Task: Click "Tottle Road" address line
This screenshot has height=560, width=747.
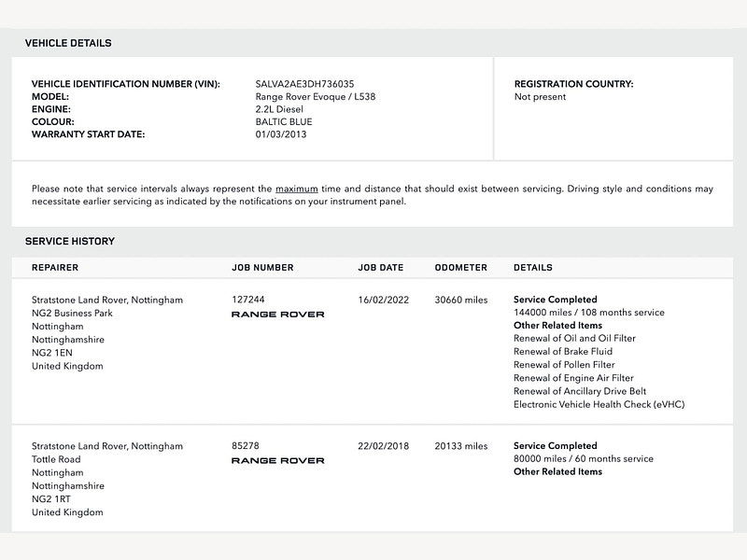Action: (56, 459)
